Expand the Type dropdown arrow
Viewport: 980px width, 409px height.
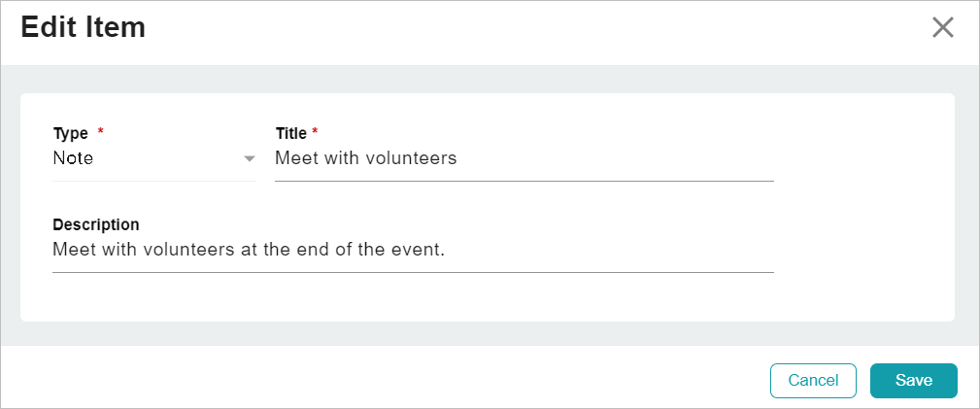pyautogui.click(x=250, y=158)
